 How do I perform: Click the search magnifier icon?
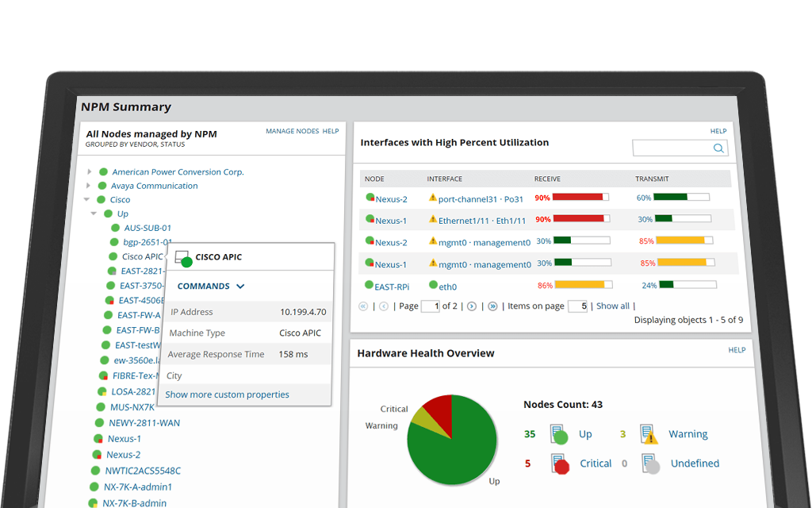click(x=718, y=148)
